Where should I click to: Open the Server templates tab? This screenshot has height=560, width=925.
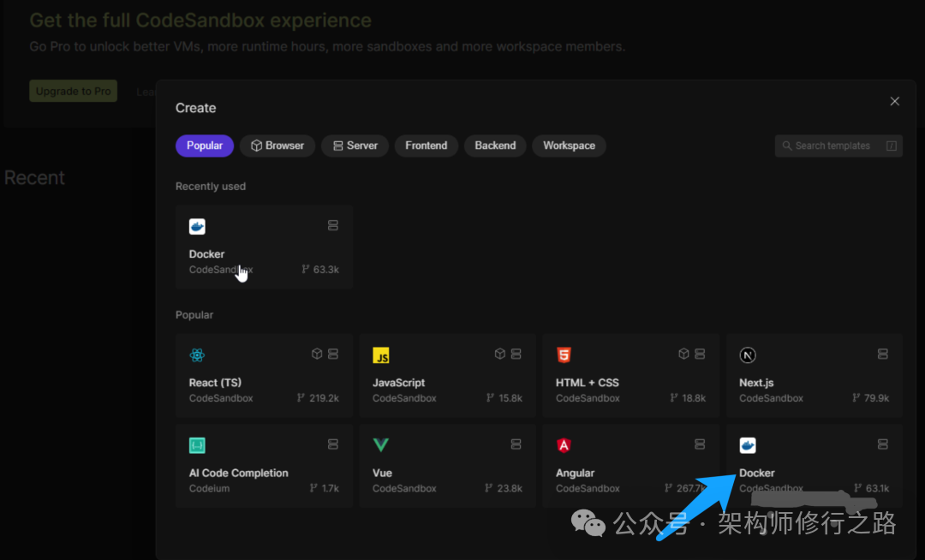coord(355,146)
